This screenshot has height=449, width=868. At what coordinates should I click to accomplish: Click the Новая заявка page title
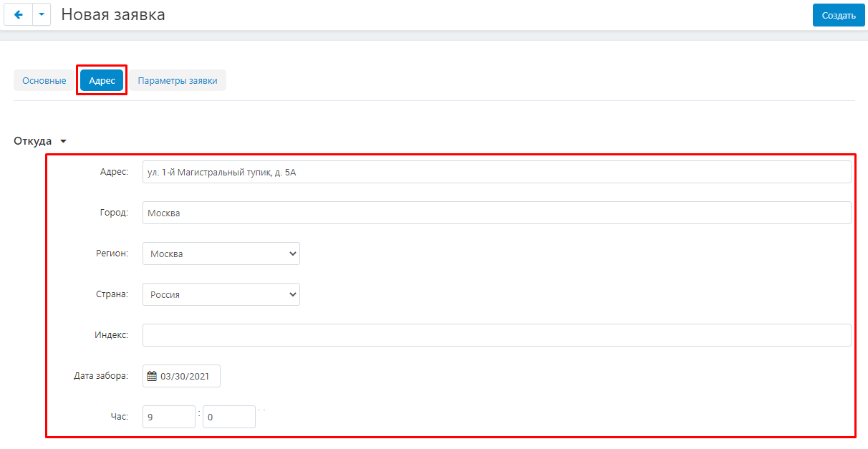pos(113,14)
